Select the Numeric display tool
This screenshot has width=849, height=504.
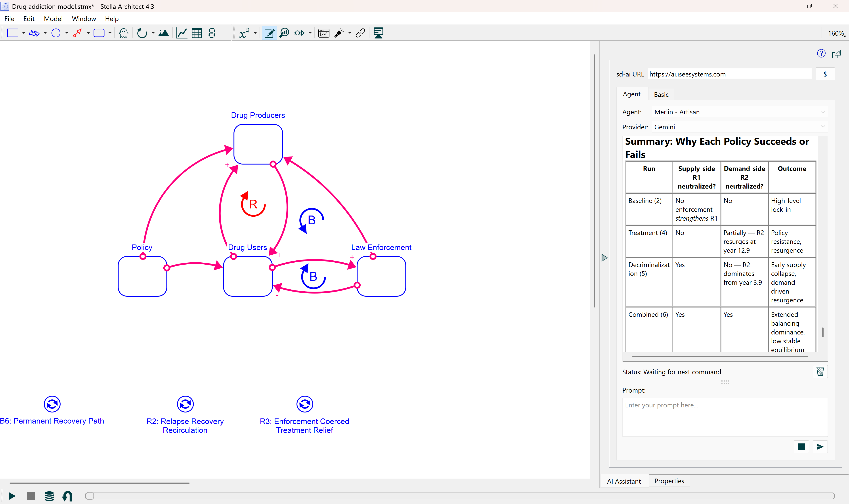[212, 33]
